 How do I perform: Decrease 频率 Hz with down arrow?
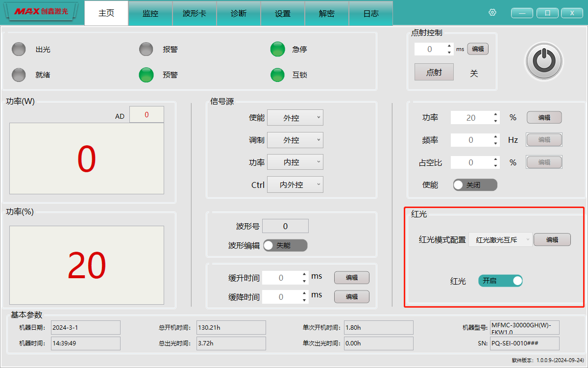(x=496, y=143)
